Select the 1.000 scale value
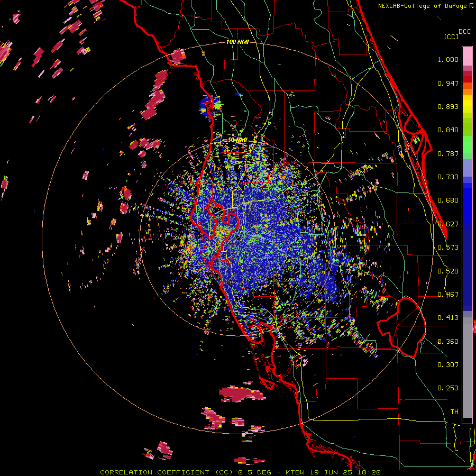 [448, 59]
